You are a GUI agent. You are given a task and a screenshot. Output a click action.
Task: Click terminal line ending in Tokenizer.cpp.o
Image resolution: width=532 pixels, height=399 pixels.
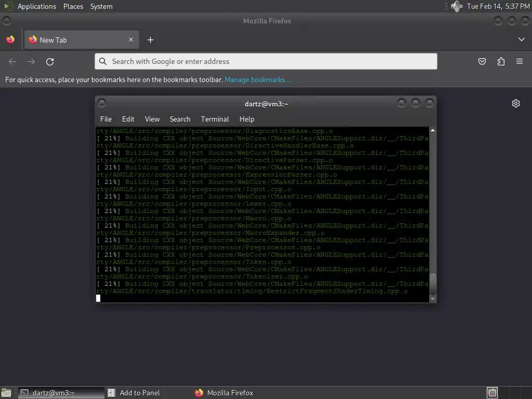click(x=202, y=276)
